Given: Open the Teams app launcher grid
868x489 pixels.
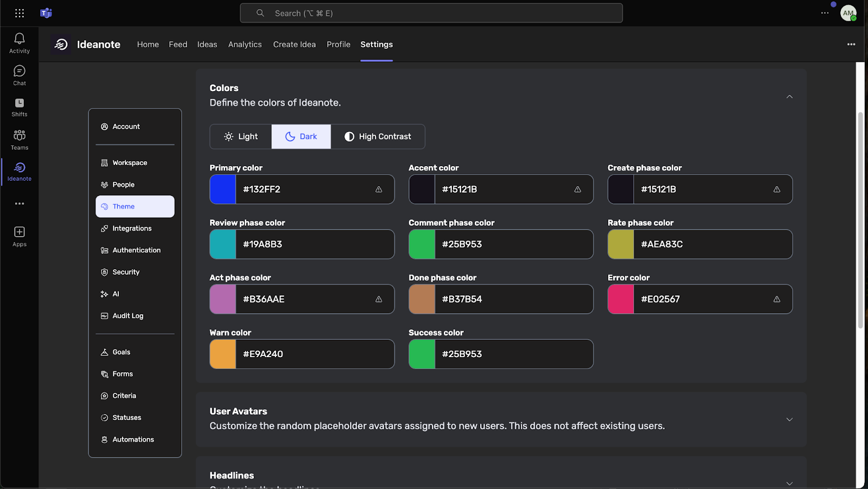Looking at the screenshot, I should pos(20,13).
